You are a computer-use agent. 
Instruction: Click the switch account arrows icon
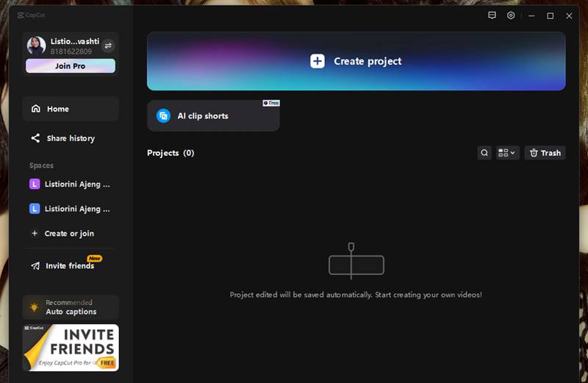tap(108, 46)
